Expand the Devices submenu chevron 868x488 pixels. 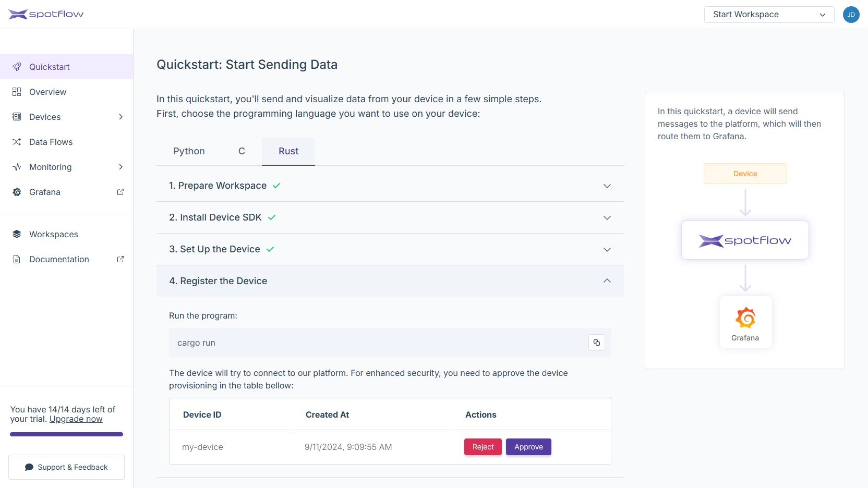click(120, 117)
